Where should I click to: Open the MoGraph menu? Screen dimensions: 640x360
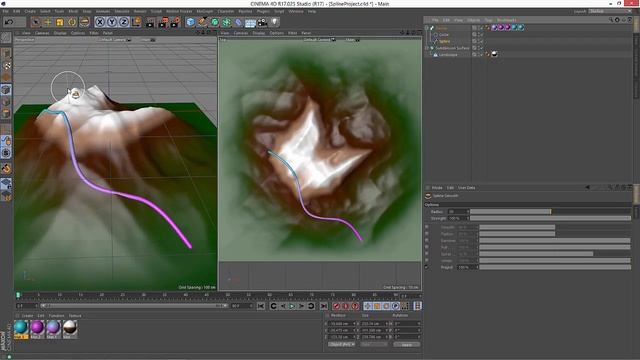coord(204,11)
